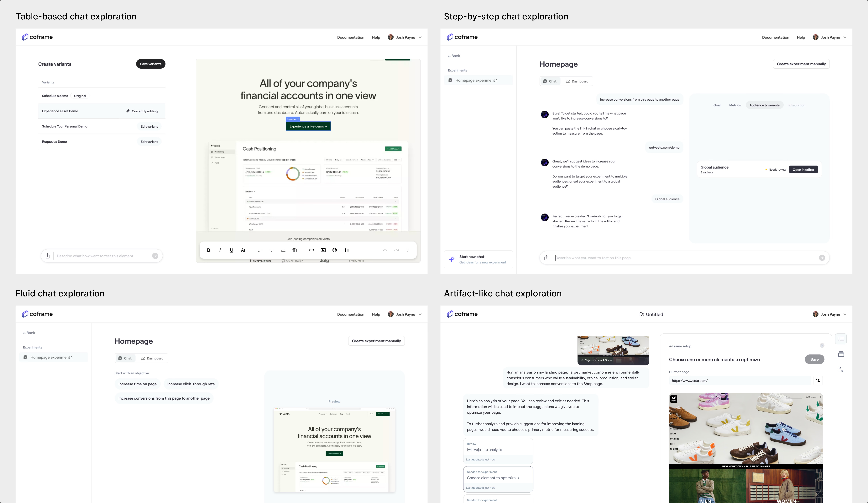Image resolution: width=868 pixels, height=503 pixels.
Task: Click the element picker cursor beside URL field
Action: [x=818, y=381]
